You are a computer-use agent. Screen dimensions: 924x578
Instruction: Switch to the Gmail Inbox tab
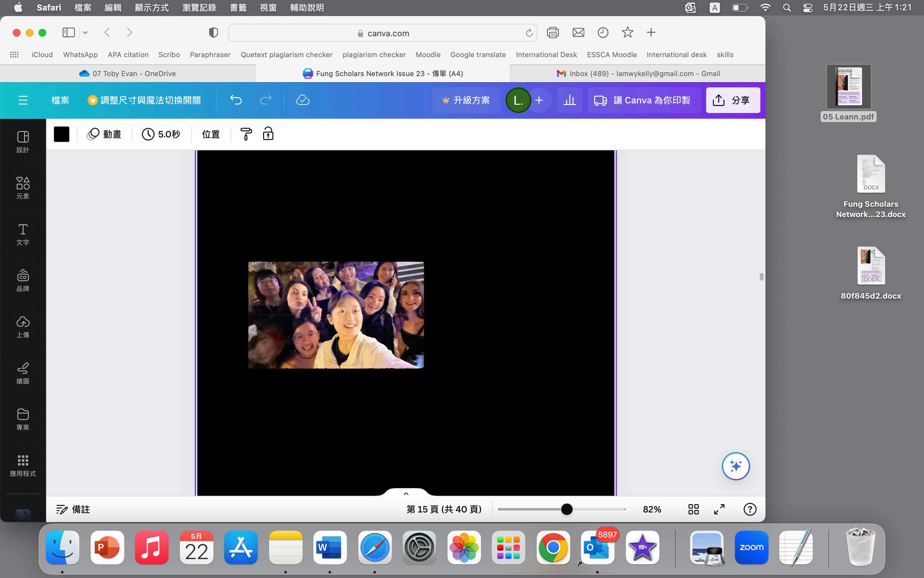pos(638,73)
